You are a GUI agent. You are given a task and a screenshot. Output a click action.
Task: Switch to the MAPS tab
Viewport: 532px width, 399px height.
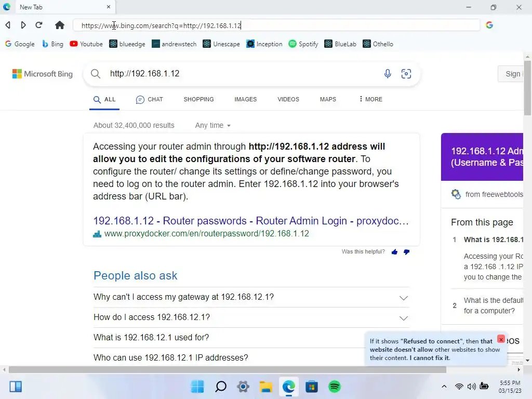pos(328,99)
